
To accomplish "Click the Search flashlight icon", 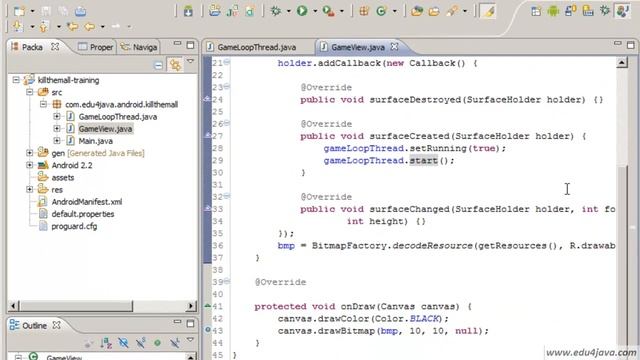I will 451,11.
